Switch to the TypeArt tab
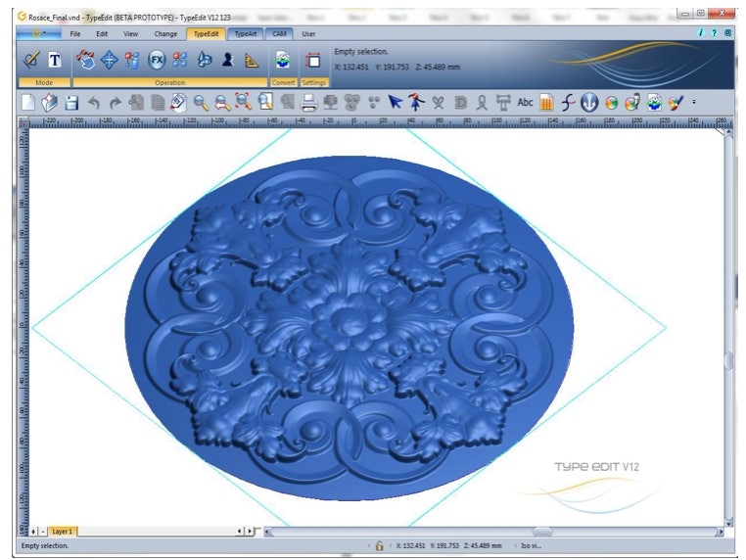The width and height of the screenshot is (746, 560). click(x=246, y=34)
